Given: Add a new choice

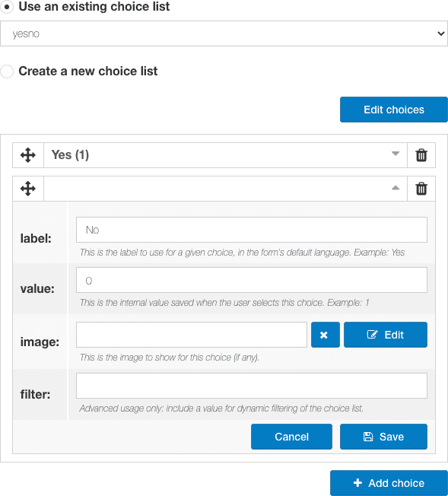Looking at the screenshot, I should [389, 483].
